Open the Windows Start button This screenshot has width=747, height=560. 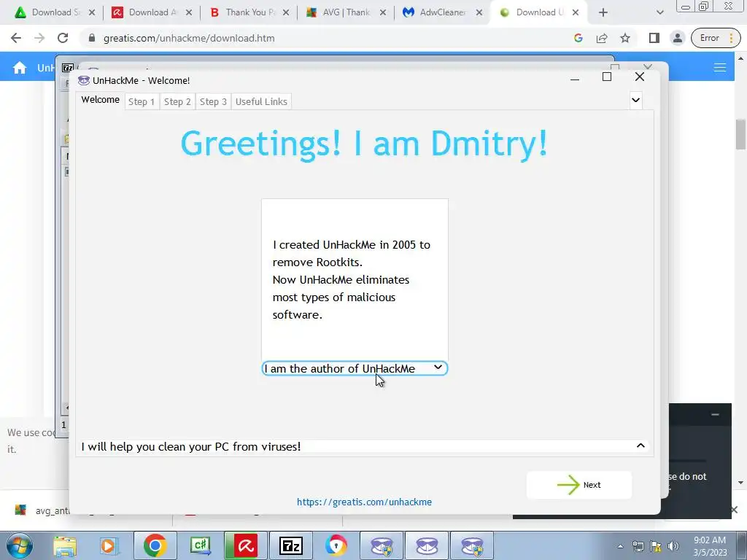[20, 545]
